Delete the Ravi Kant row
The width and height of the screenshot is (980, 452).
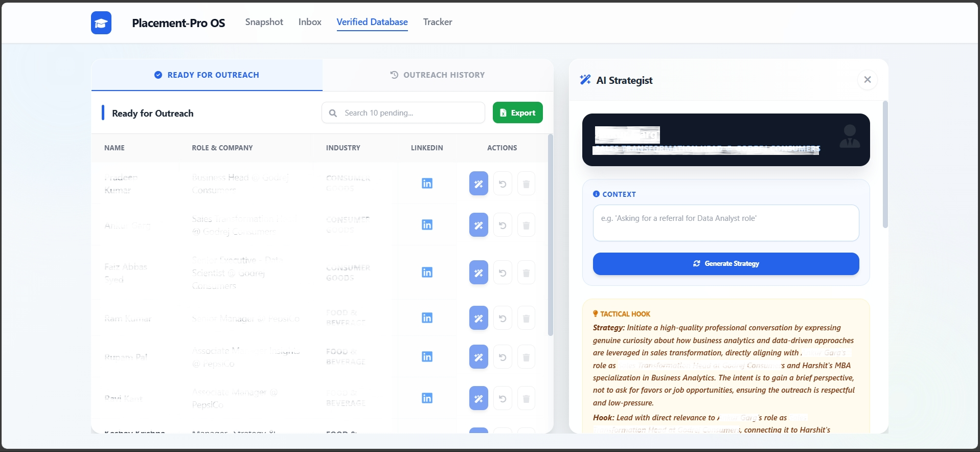[x=526, y=399]
